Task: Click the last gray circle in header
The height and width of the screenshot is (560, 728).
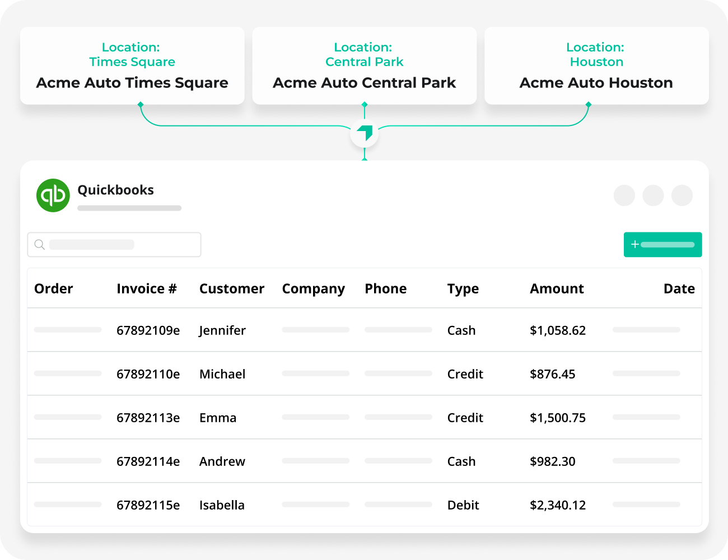Action: coord(682,195)
